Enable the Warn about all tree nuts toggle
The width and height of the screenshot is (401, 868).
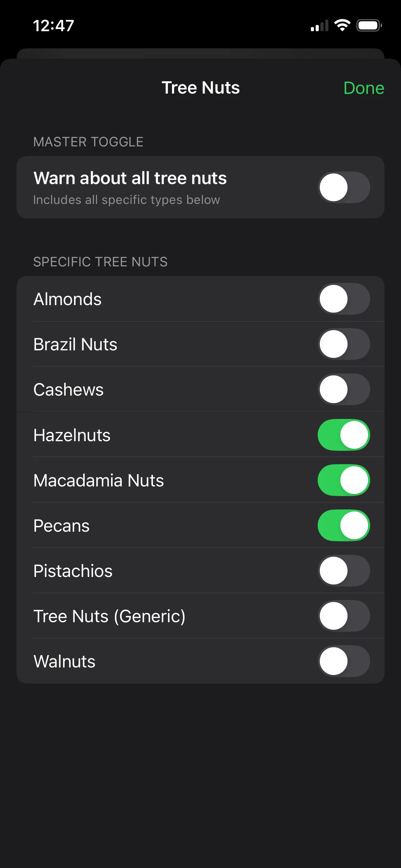click(x=344, y=188)
